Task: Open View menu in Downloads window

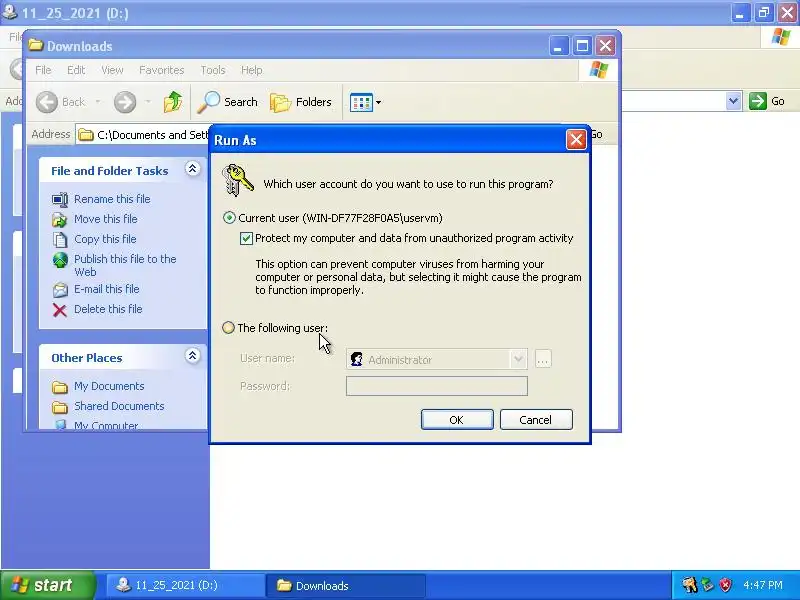Action: click(x=112, y=70)
